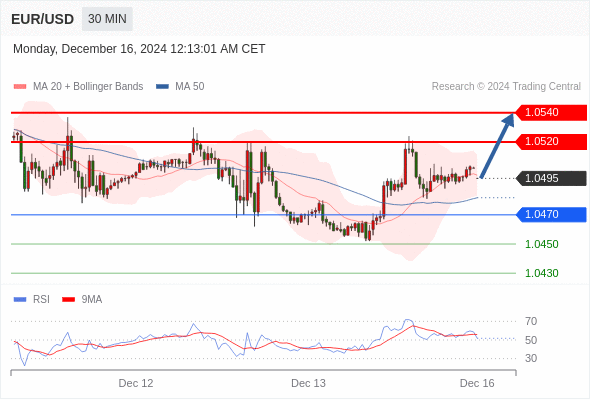The width and height of the screenshot is (590, 400).
Task: Click the RSI legend label
Action: coord(41,300)
